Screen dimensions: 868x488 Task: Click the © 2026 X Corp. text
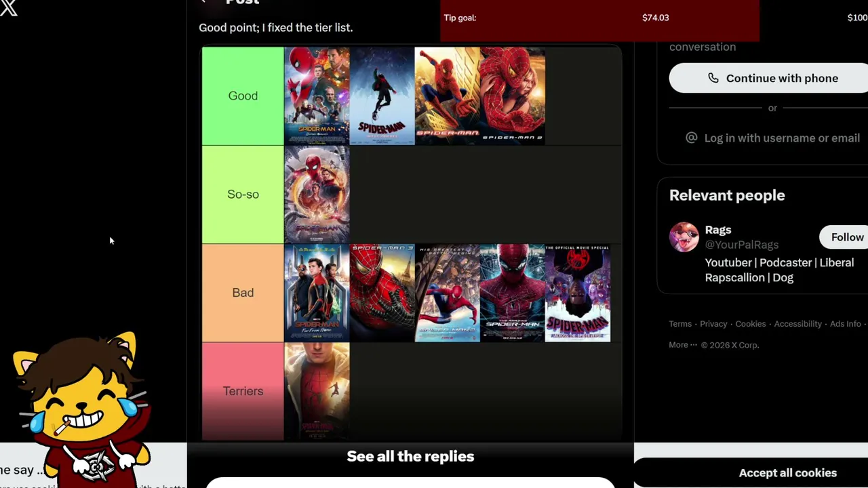tap(730, 345)
